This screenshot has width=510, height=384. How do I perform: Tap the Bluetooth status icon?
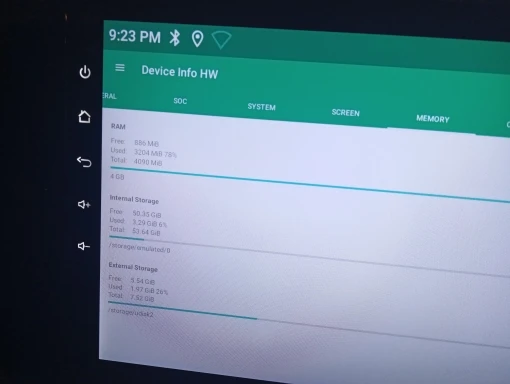pos(175,37)
